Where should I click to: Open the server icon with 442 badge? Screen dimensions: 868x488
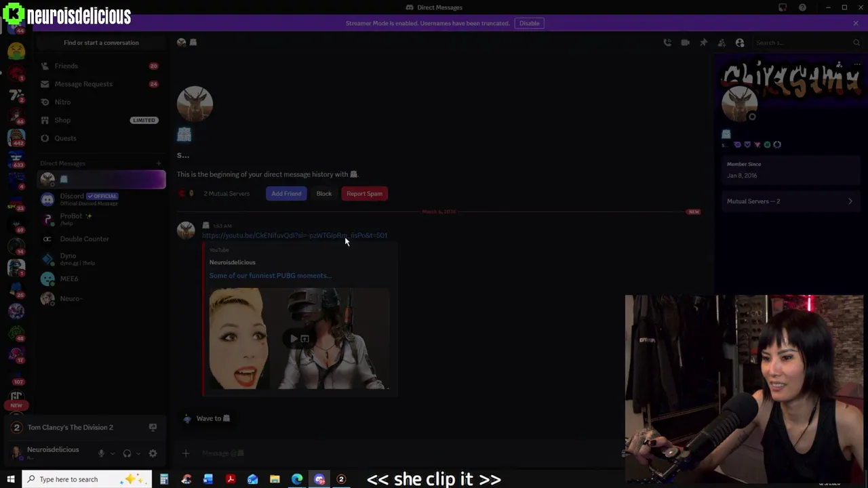coord(16,137)
